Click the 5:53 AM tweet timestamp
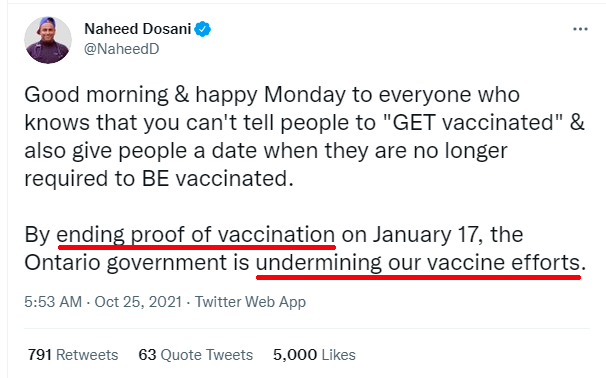The width and height of the screenshot is (606, 378). [x=53, y=301]
